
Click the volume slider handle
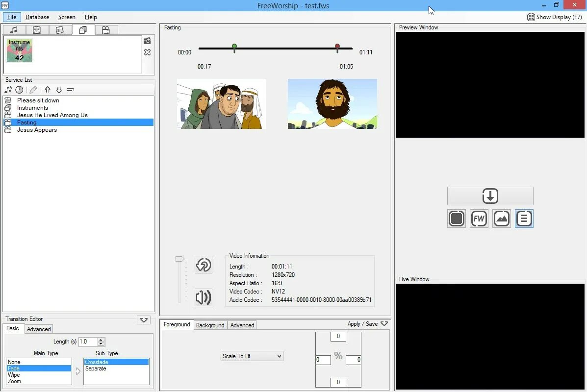(179, 259)
